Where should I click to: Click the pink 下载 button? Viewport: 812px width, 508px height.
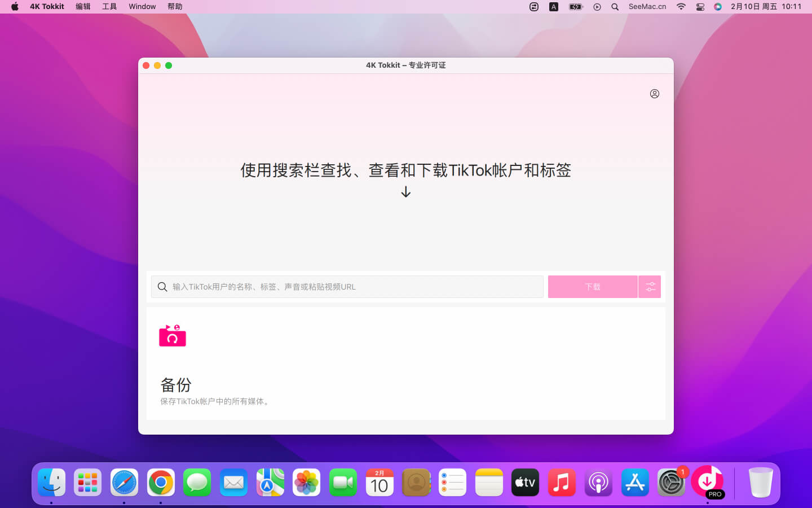592,287
